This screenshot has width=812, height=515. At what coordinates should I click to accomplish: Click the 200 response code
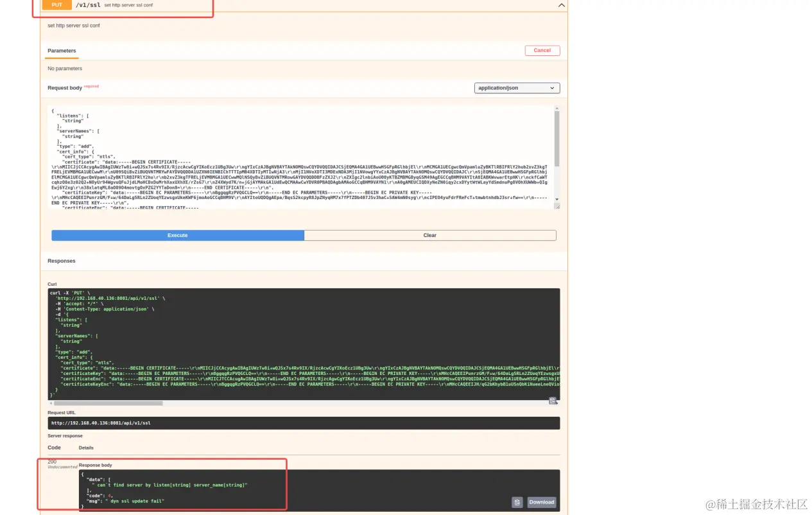[52, 462]
